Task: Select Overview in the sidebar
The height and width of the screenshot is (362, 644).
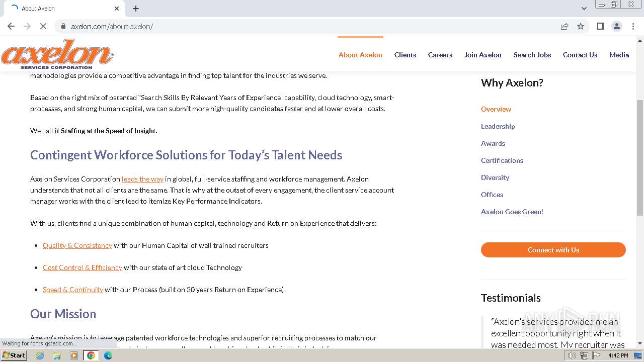Action: tap(496, 109)
